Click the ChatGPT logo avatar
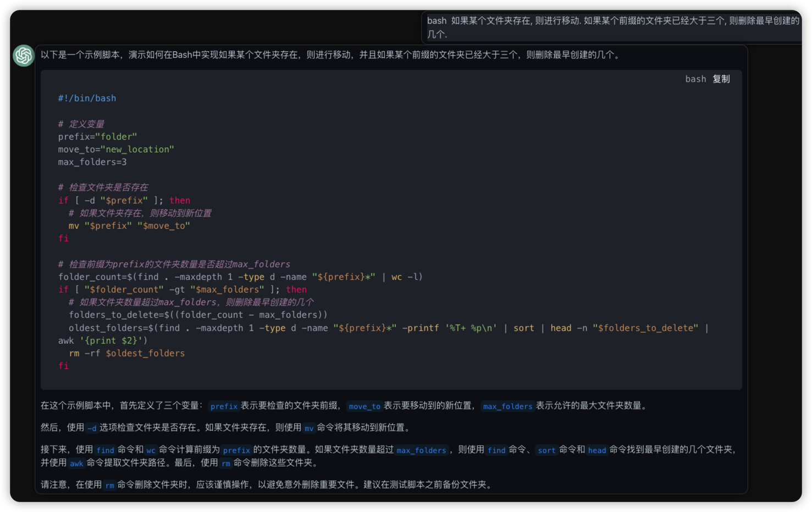812x512 pixels. pyautogui.click(x=24, y=56)
